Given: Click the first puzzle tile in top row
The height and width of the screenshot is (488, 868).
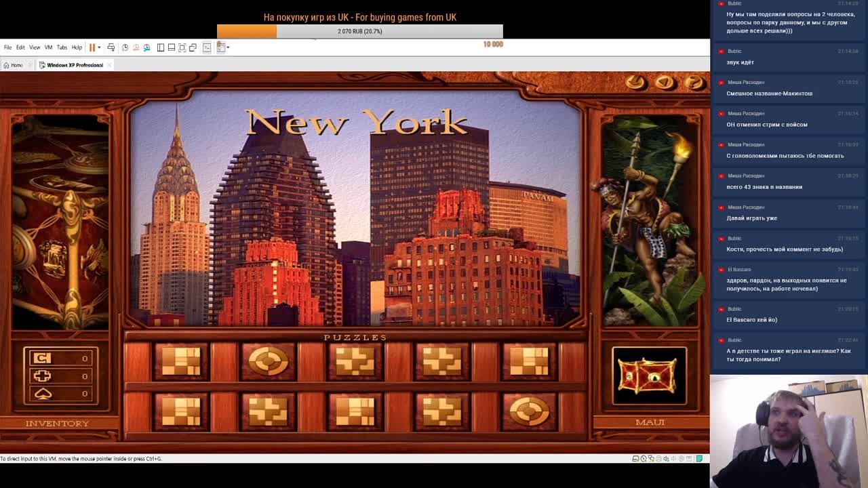Looking at the screenshot, I should point(181,361).
